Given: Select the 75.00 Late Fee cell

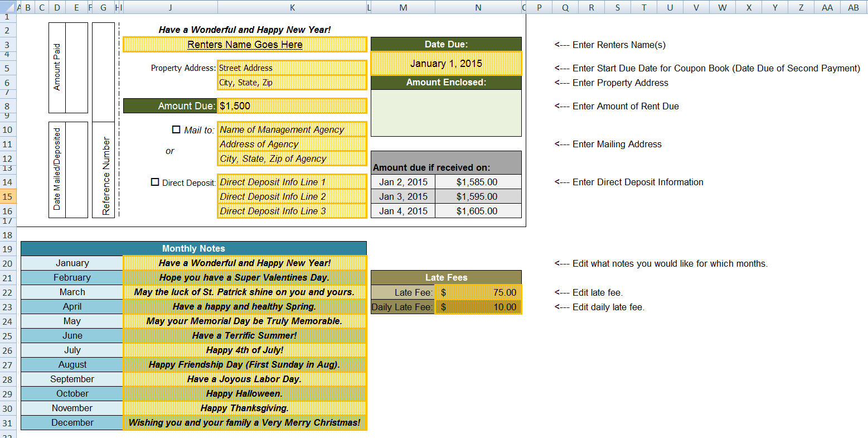Looking at the screenshot, I should (478, 292).
